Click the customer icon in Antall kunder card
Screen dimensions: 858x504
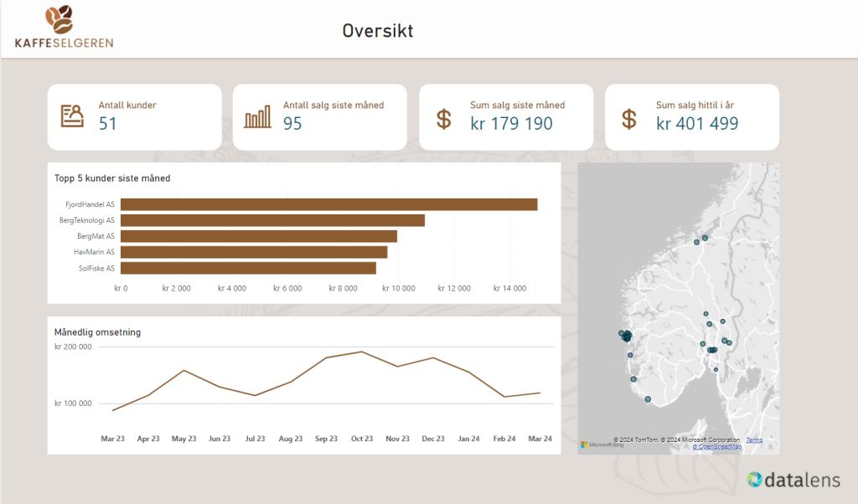click(x=72, y=116)
